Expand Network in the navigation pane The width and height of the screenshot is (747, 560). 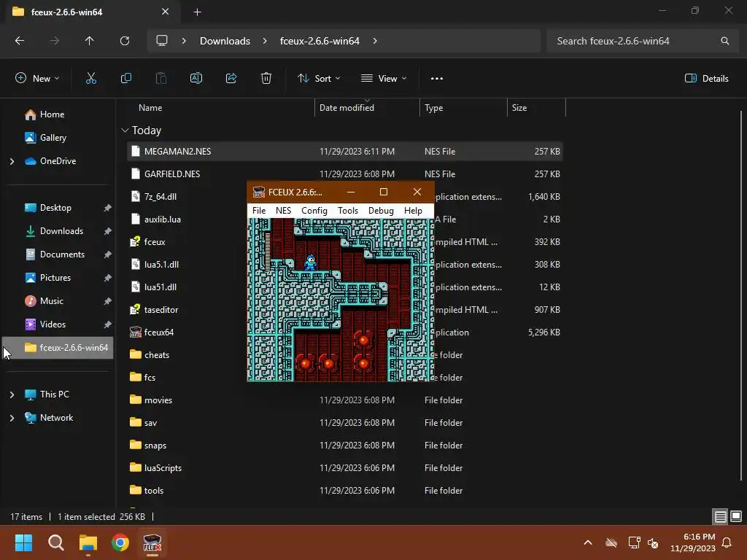pos(12,418)
